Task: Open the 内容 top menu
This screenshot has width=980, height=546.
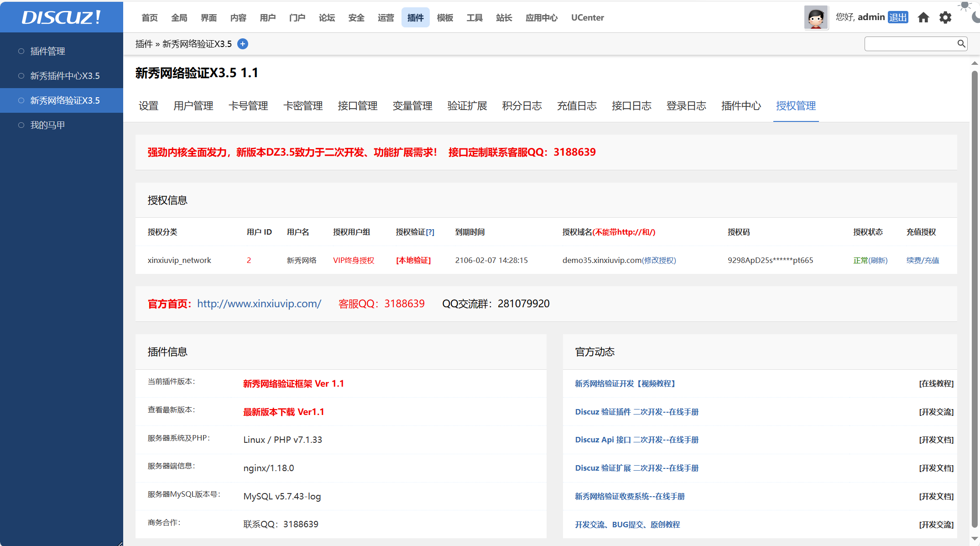Action: [238, 17]
